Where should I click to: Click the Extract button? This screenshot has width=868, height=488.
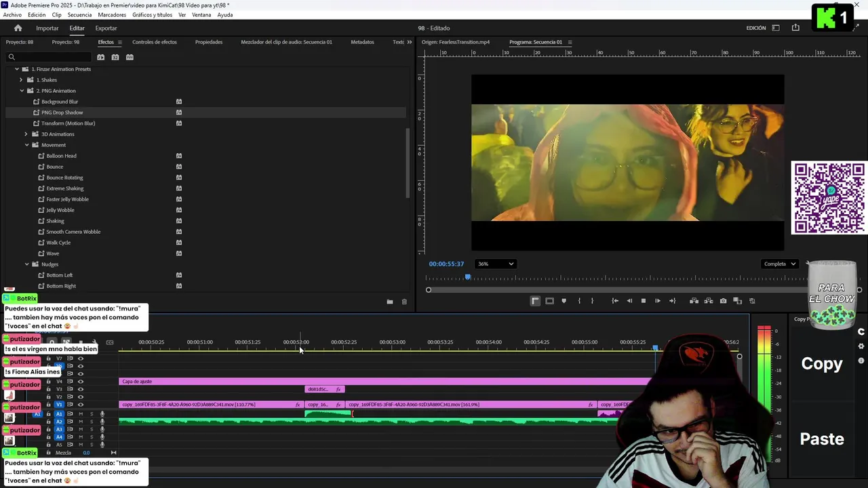coord(708,301)
